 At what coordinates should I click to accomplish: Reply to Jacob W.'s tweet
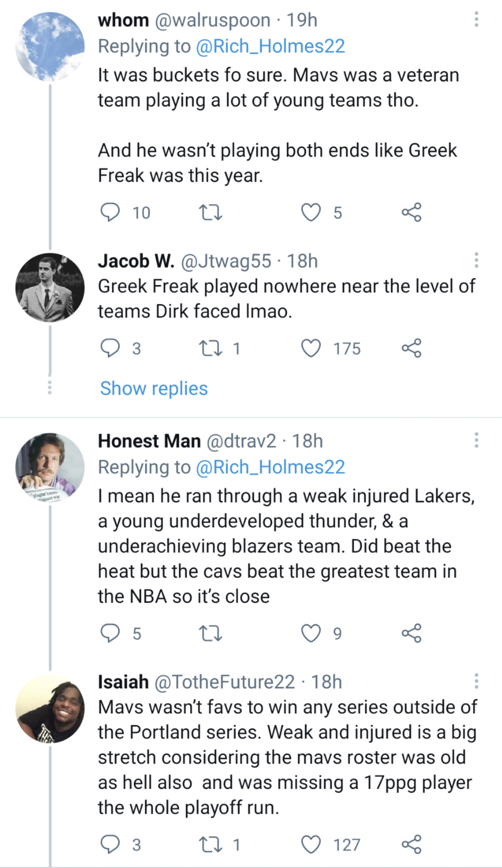pyautogui.click(x=110, y=348)
